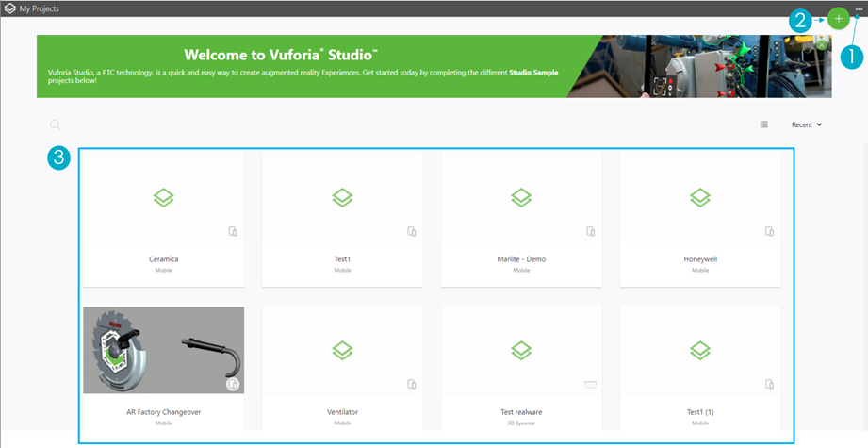Click the mobile device icon on Test1 (1) card
This screenshot has height=448, width=868.
pos(769,384)
